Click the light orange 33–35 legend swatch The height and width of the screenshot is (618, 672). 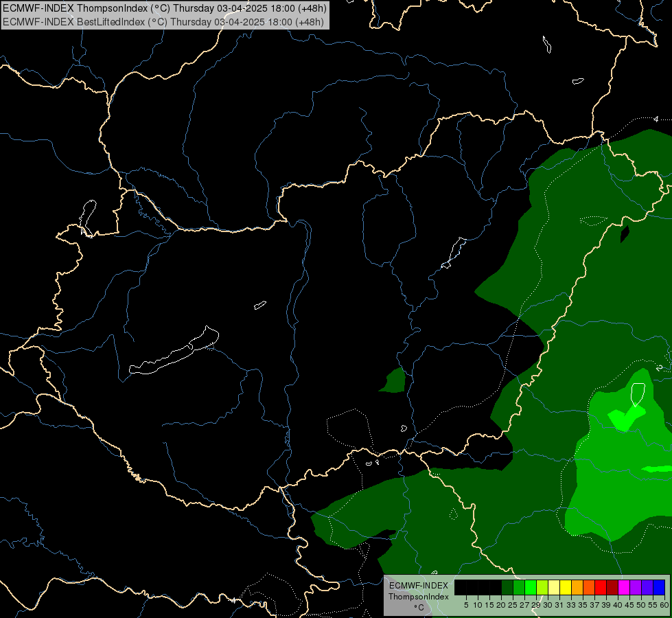click(x=577, y=587)
